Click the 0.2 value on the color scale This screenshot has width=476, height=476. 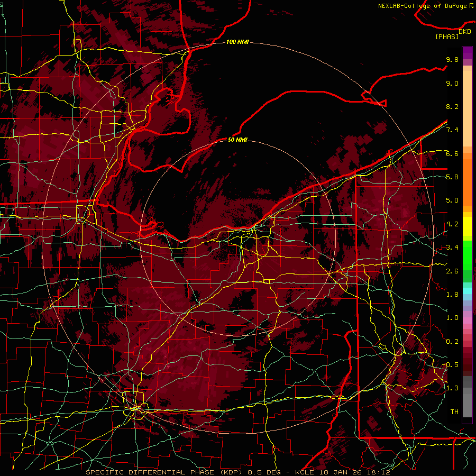point(452,342)
